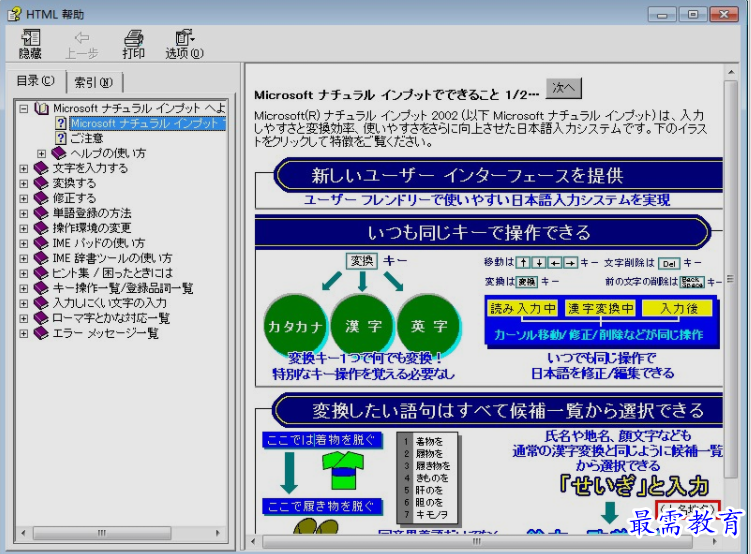Click the book icon for 操作環境の変更

point(41,228)
